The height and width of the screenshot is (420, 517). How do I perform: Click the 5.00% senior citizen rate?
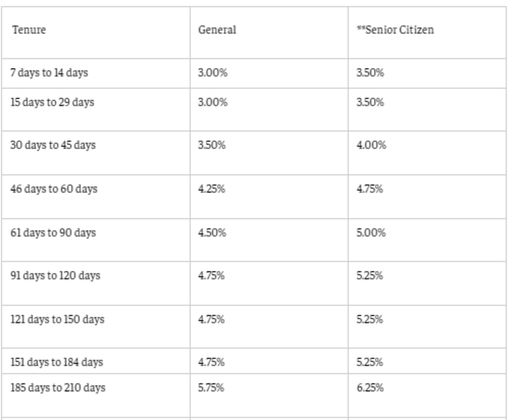pos(371,233)
